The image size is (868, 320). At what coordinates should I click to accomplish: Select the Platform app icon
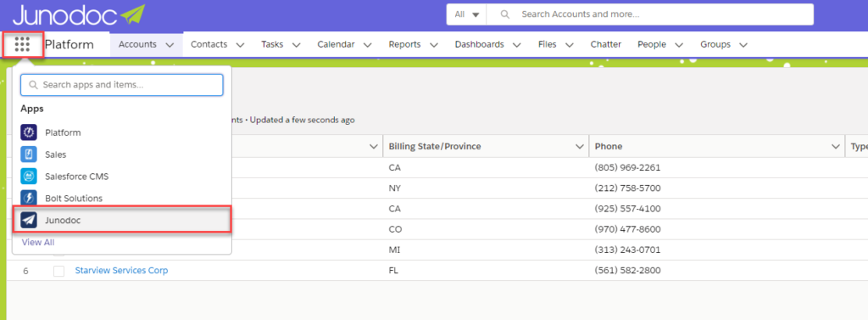point(29,132)
